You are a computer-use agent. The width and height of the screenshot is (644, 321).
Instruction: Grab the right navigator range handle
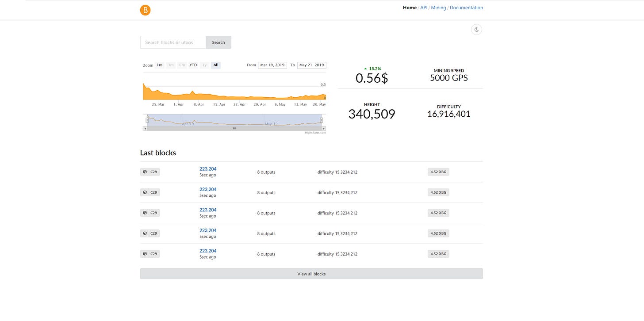tap(322, 120)
